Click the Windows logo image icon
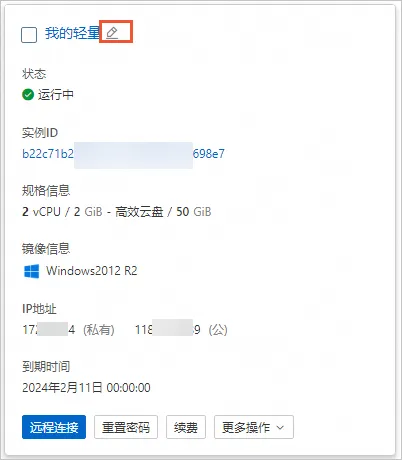The height and width of the screenshot is (460, 402). [x=32, y=271]
